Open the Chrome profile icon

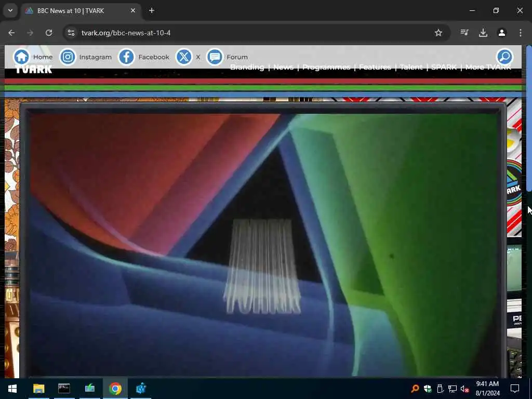502,33
